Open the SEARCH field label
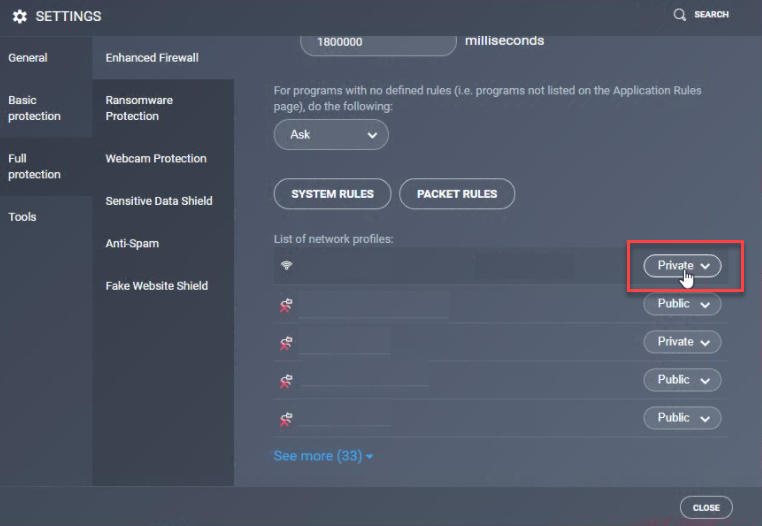 [711, 15]
